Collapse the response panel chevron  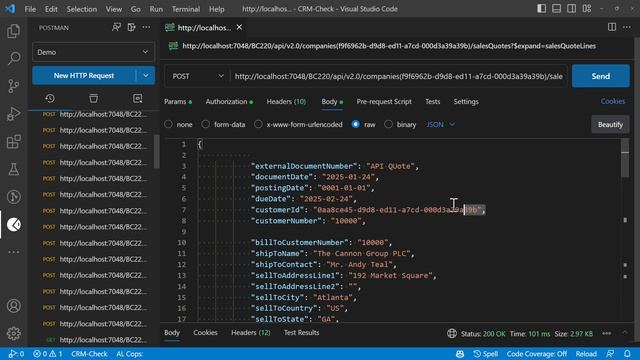(x=625, y=333)
